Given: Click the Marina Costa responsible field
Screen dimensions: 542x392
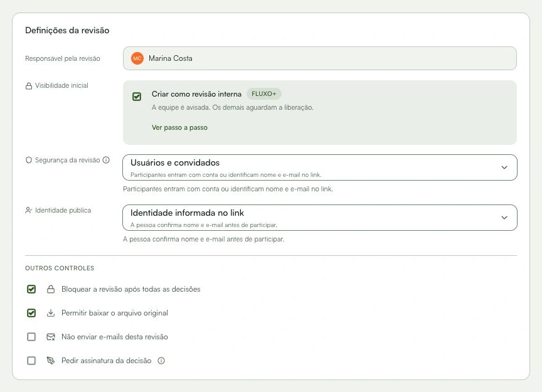Looking at the screenshot, I should click(x=320, y=58).
